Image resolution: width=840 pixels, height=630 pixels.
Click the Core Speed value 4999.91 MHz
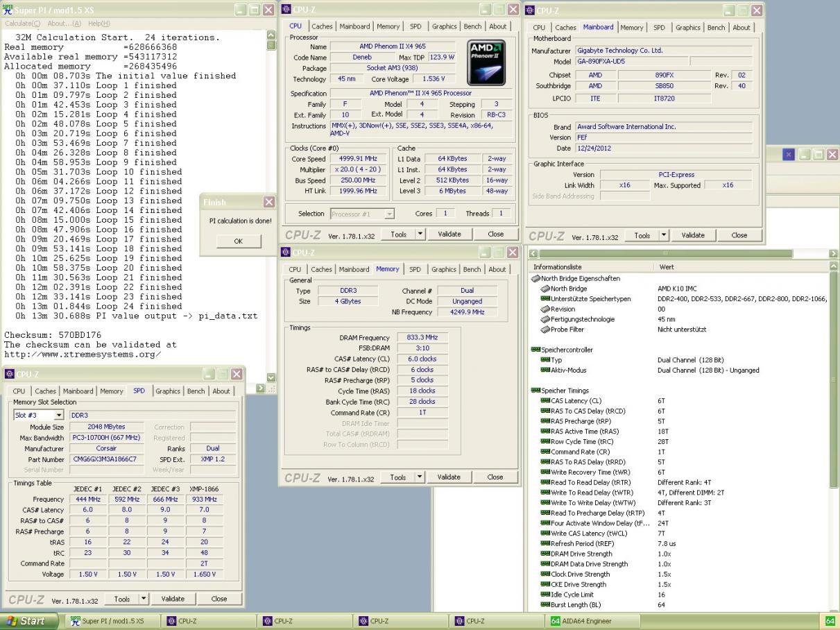click(359, 159)
